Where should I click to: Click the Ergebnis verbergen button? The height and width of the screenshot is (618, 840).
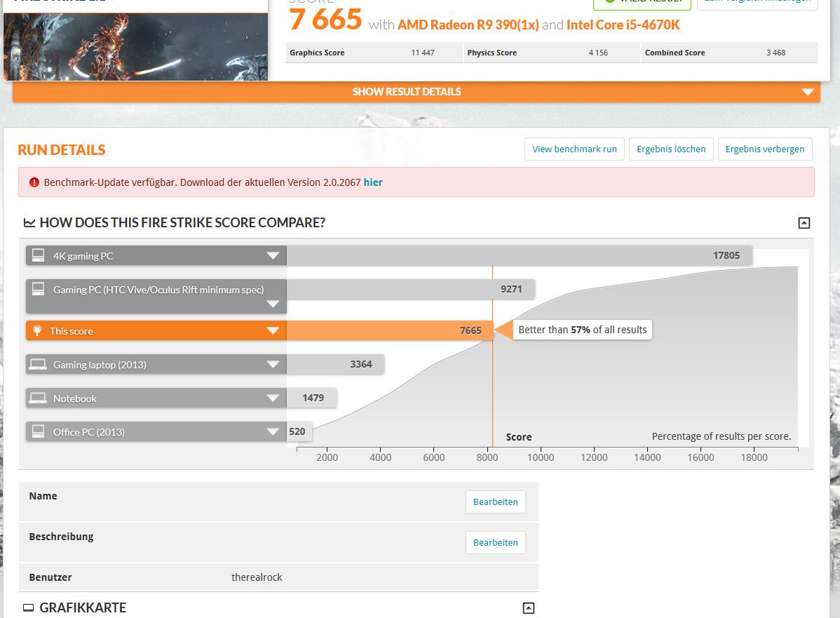[764, 149]
